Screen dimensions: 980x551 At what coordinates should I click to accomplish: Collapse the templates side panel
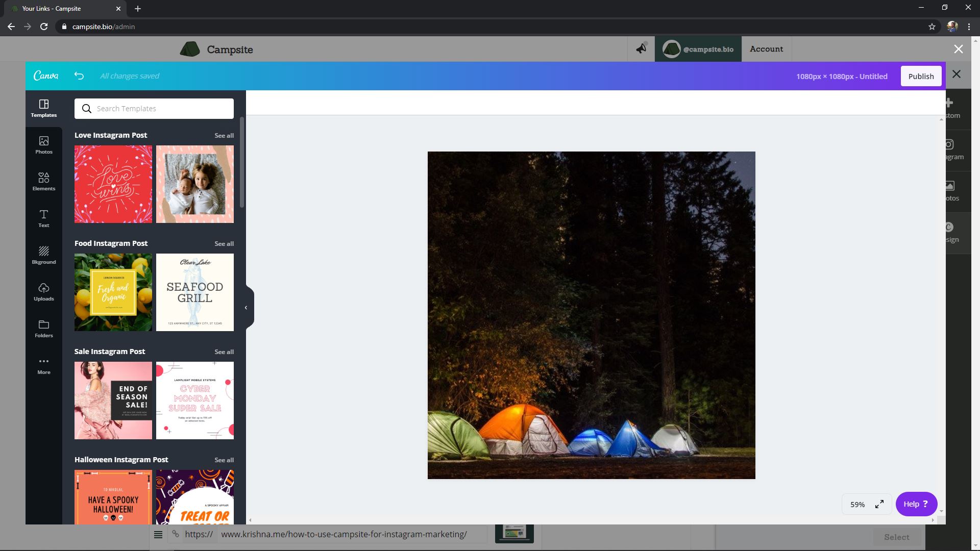(x=246, y=308)
